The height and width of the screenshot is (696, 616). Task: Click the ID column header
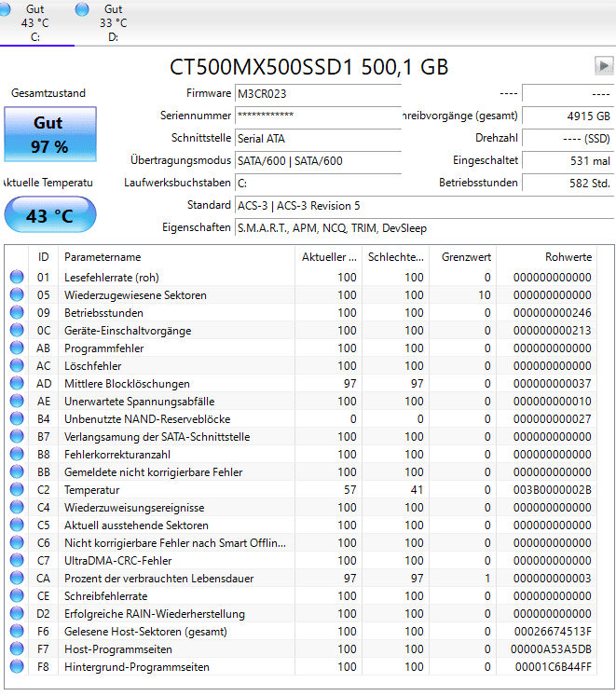(x=43, y=257)
